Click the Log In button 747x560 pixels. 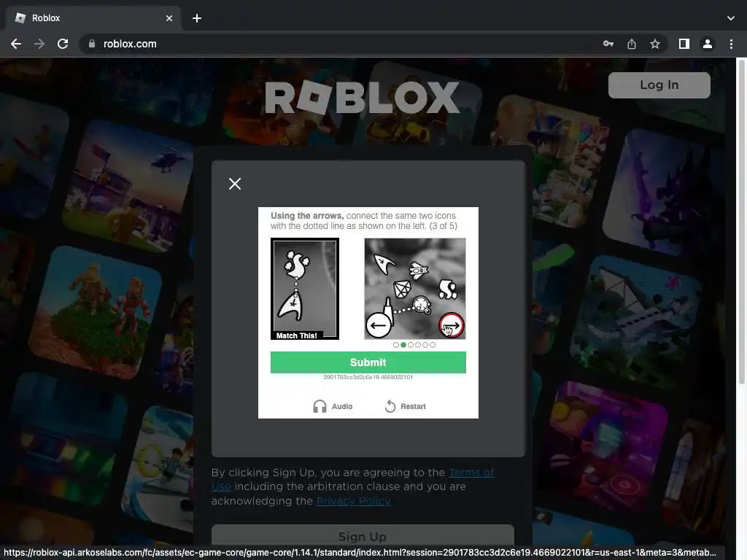coord(659,85)
